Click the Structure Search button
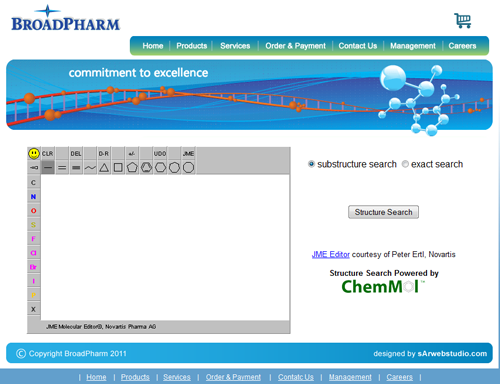Image resolution: width=500 pixels, height=384 pixels. pos(383,212)
